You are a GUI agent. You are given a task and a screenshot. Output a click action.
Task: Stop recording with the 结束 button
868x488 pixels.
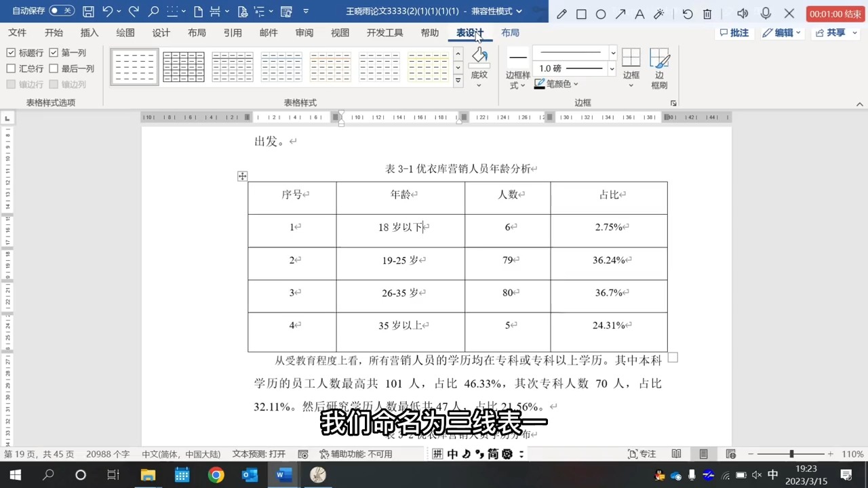835,14
